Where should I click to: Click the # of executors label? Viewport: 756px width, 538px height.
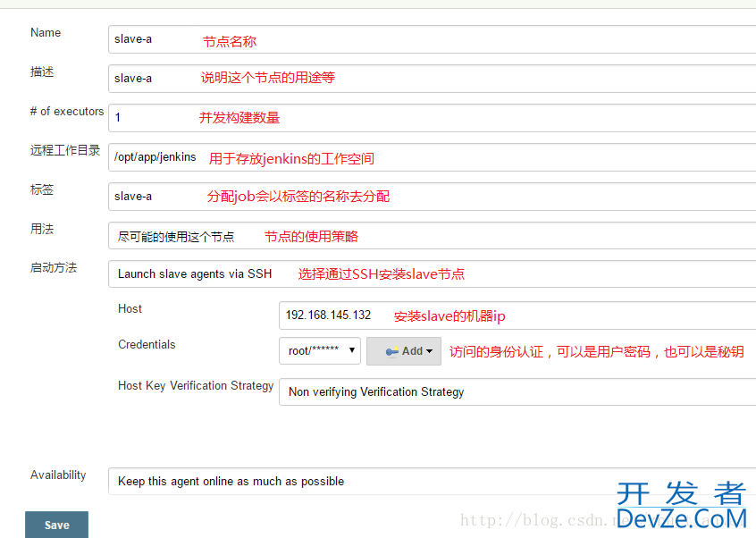(x=67, y=112)
